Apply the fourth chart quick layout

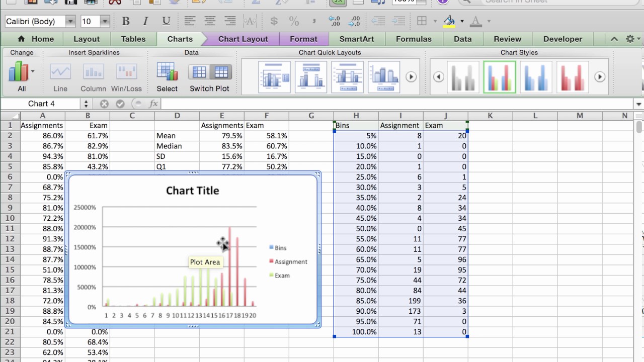click(384, 77)
